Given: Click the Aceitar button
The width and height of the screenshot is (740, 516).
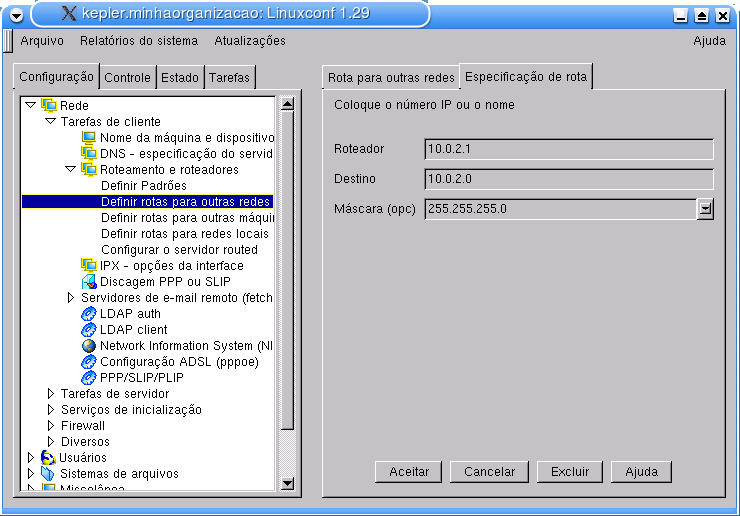Looking at the screenshot, I should [x=409, y=472].
